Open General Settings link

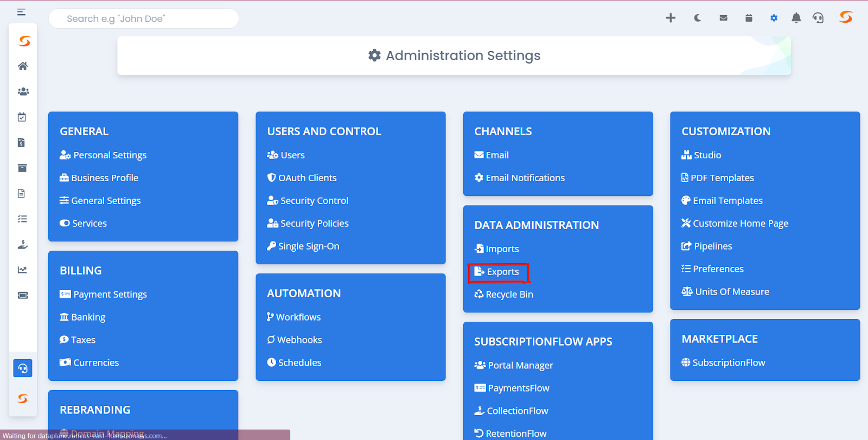[x=100, y=201]
